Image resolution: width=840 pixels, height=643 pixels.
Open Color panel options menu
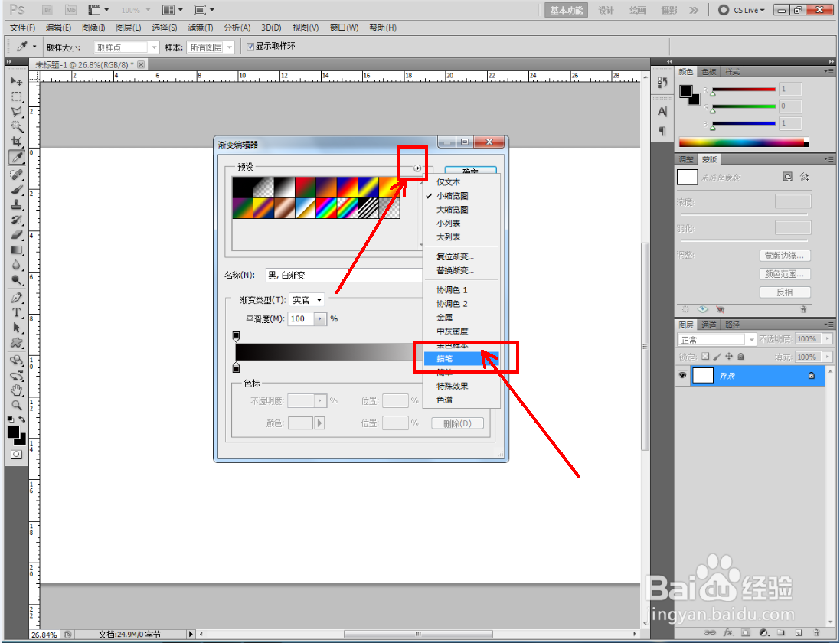coord(829,71)
